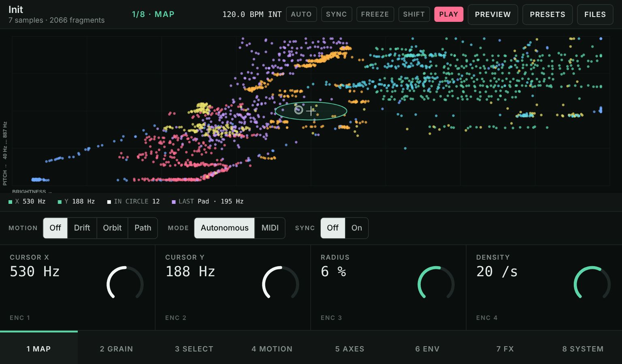The height and width of the screenshot is (364, 622).
Task: Turn sync Off in the SYNC selector
Action: (333, 228)
